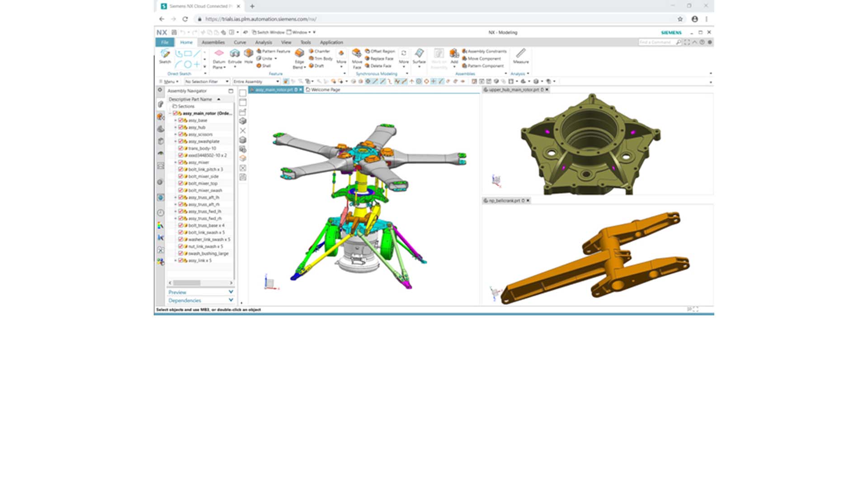The image size is (868, 488).
Task: Expand the assy_mixer tree node
Action: click(175, 162)
